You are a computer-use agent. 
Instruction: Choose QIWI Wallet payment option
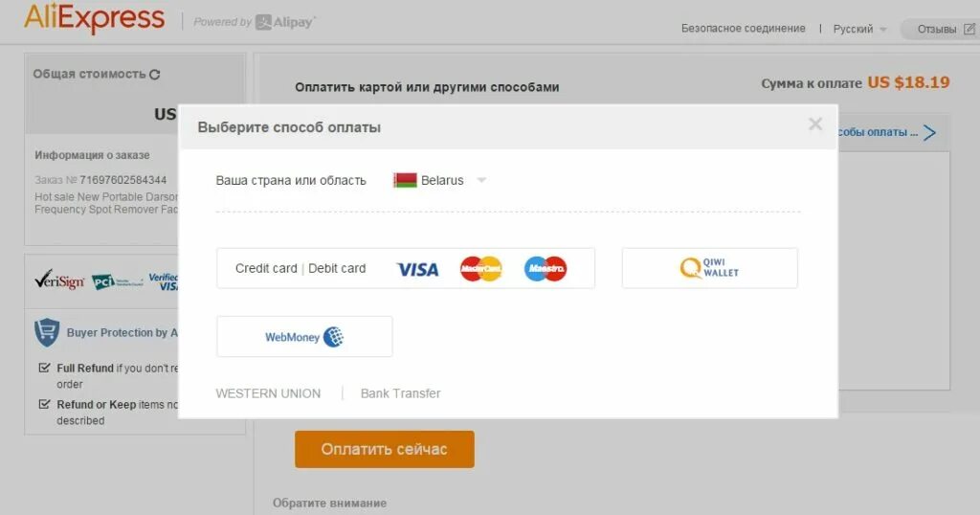pos(709,268)
